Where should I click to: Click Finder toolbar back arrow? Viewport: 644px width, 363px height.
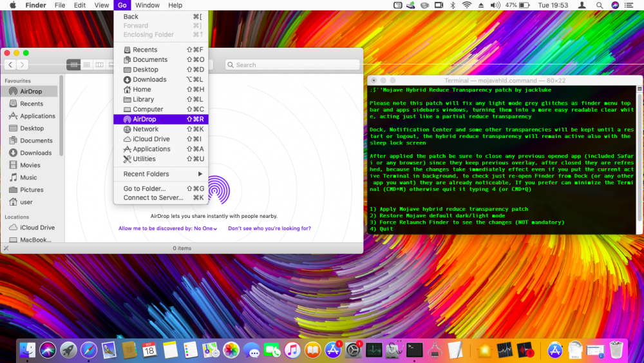click(10, 64)
